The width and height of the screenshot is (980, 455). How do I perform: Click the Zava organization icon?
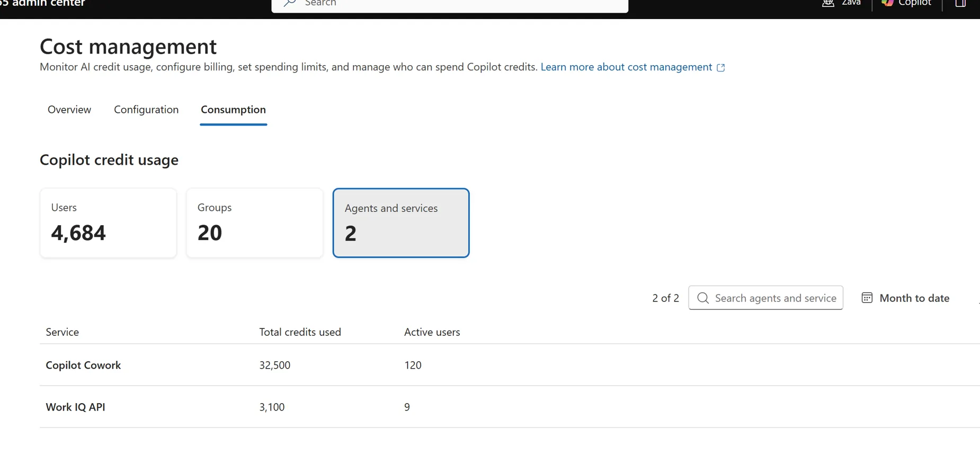point(828,3)
